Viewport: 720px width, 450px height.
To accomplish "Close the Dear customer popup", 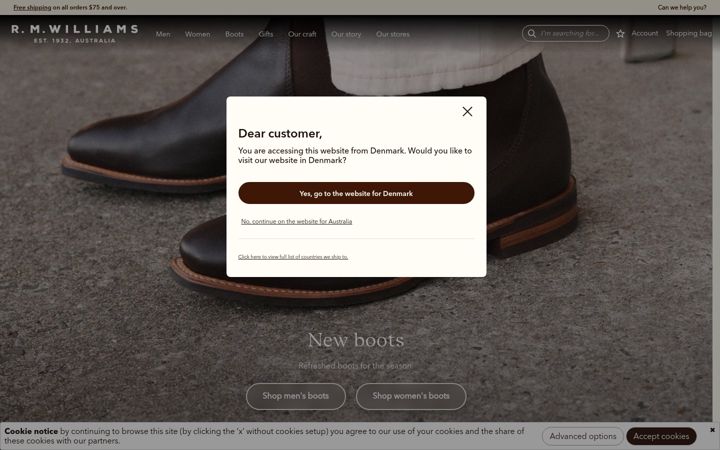I will (x=467, y=112).
